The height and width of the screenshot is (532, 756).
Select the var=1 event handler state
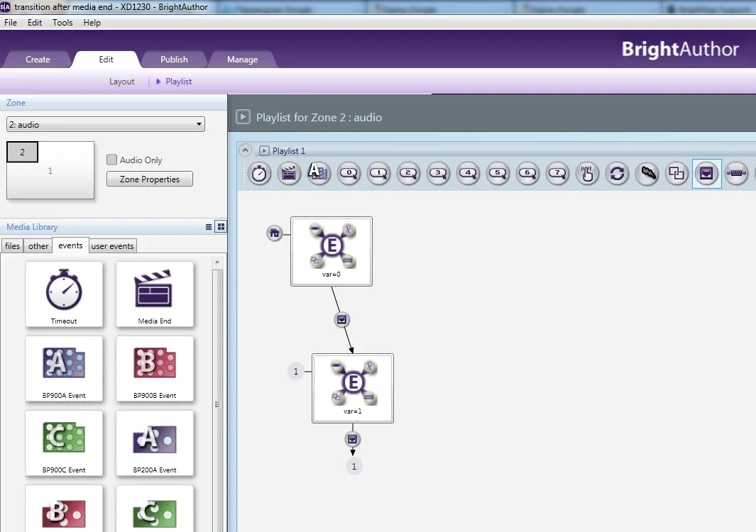pos(353,389)
